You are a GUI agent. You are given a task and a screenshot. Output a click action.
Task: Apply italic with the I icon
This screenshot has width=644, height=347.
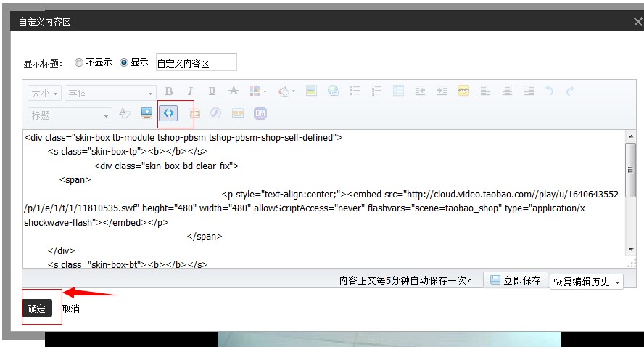point(190,91)
